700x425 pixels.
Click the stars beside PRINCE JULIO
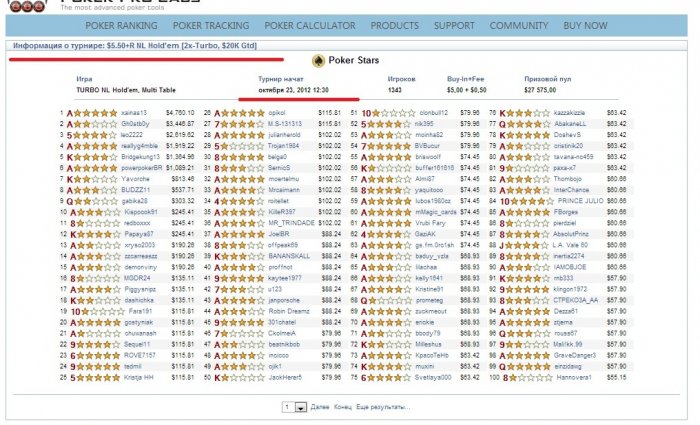coord(532,201)
